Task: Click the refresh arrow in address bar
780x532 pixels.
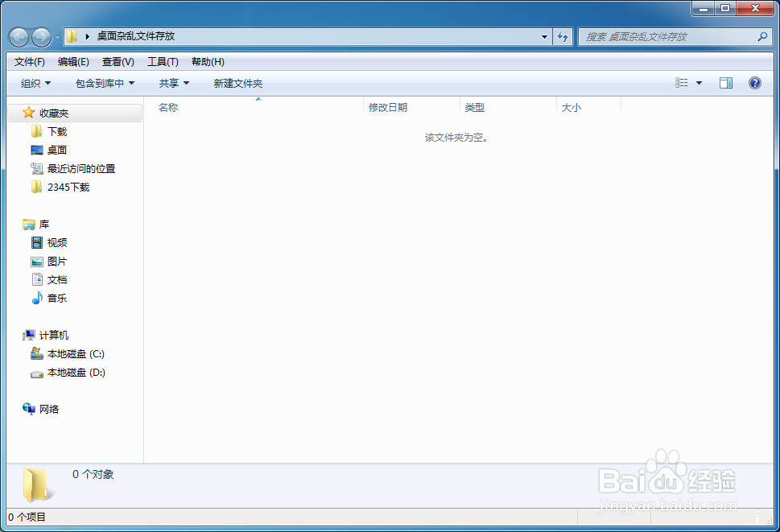Action: click(x=563, y=36)
